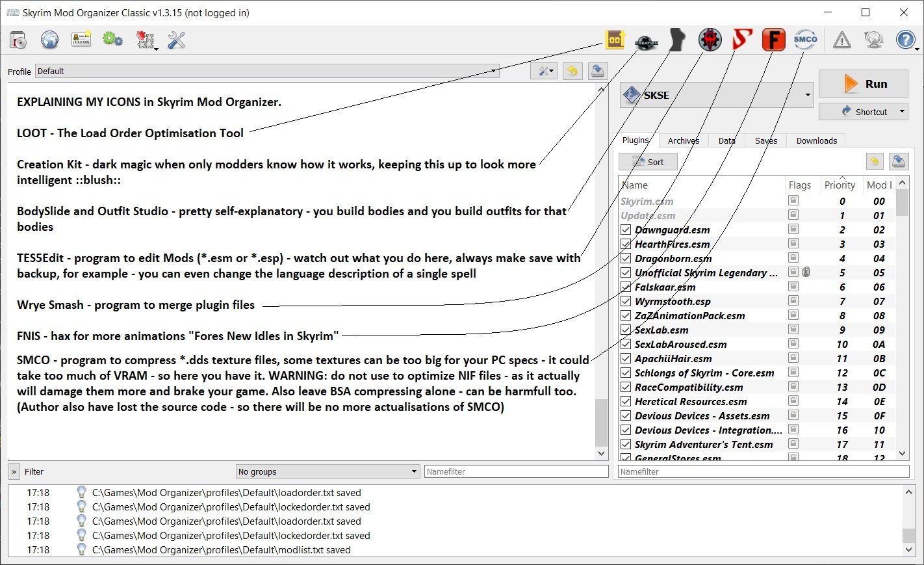Open mod list tools dropdown beside Profile
The height and width of the screenshot is (565, 924).
544,71
